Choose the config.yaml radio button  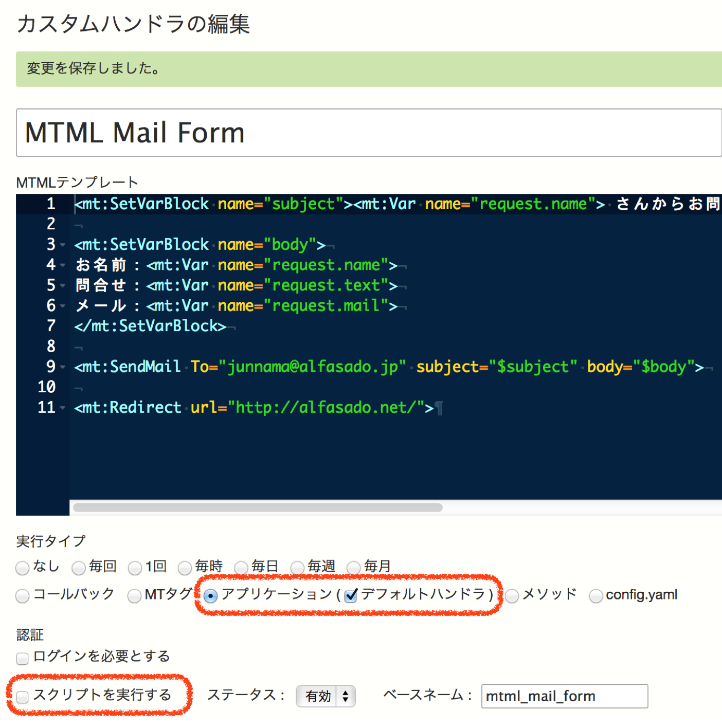[x=595, y=596]
